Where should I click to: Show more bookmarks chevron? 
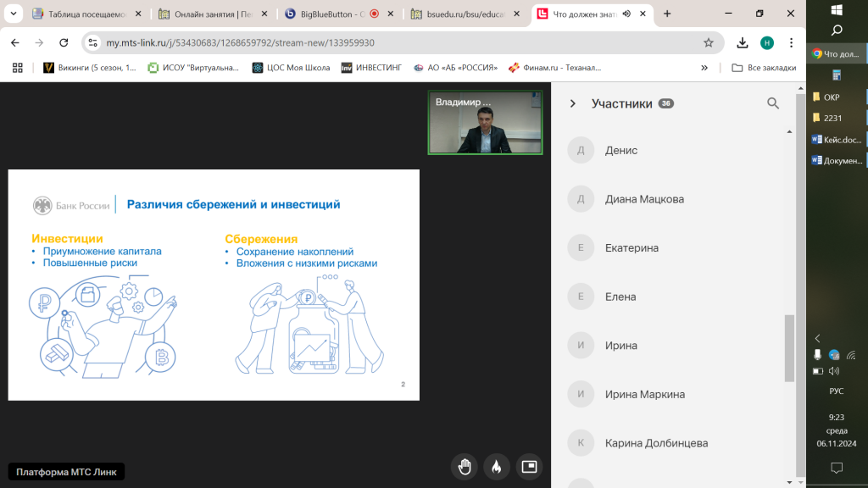pyautogui.click(x=704, y=68)
